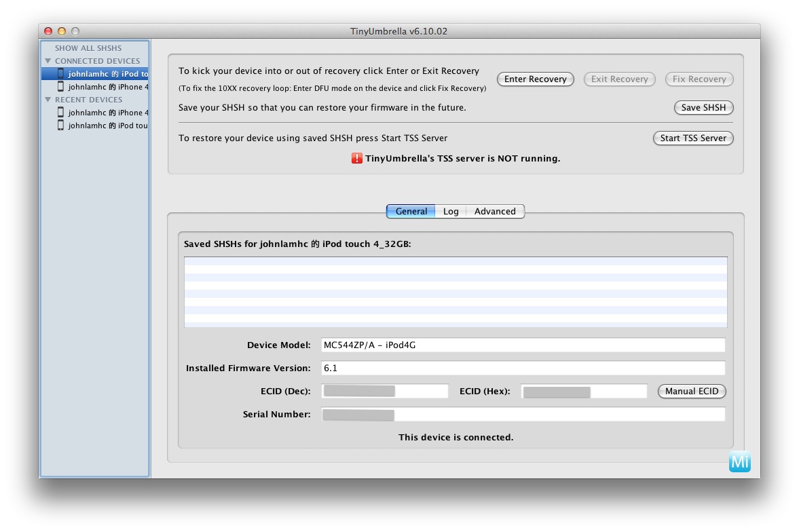This screenshot has height=532, width=799.
Task: Switch to the General tab
Action: (411, 212)
